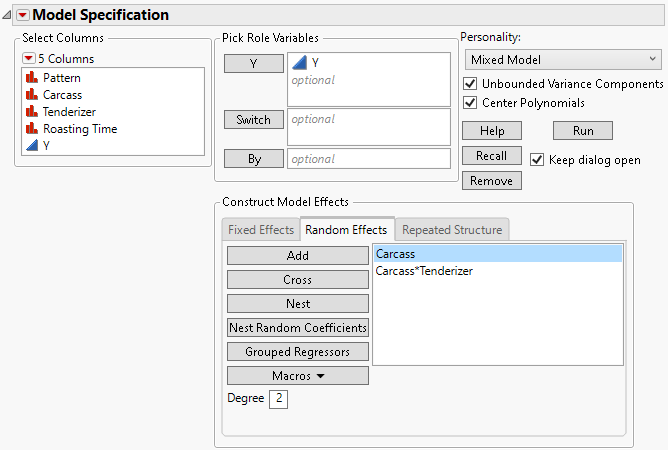
Task: Toggle the Center Polynomials checkbox
Action: click(x=471, y=103)
